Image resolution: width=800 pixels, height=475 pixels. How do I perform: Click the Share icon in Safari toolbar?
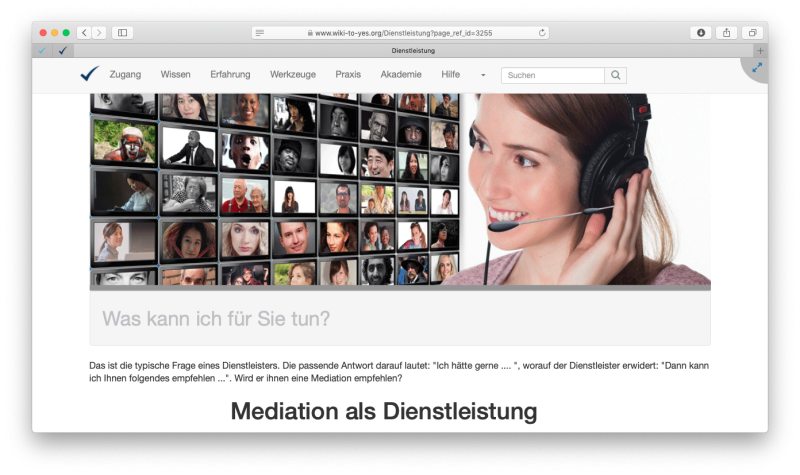(x=727, y=33)
